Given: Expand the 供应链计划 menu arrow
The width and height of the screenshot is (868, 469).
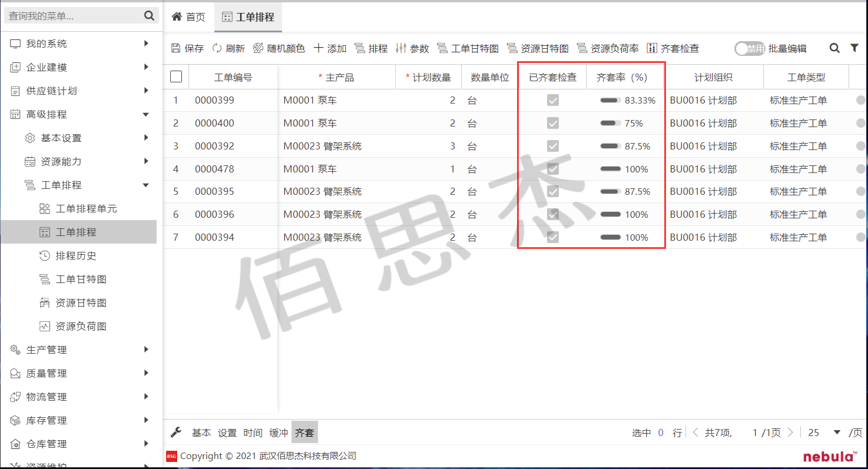Looking at the screenshot, I should (x=146, y=90).
